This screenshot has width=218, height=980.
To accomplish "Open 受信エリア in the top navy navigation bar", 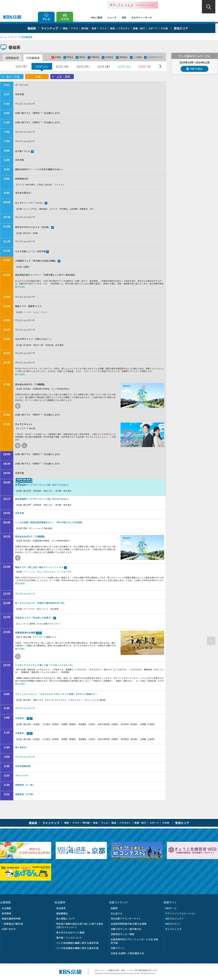I will point(181,28).
